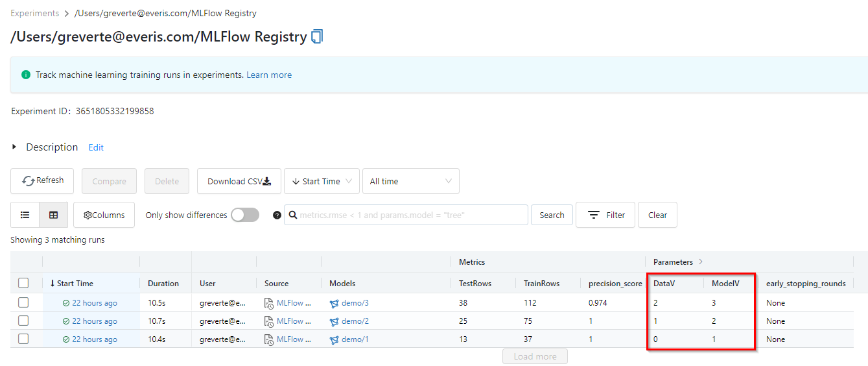Click the Download CSV button
Image resolution: width=868 pixels, height=366 pixels.
click(239, 181)
